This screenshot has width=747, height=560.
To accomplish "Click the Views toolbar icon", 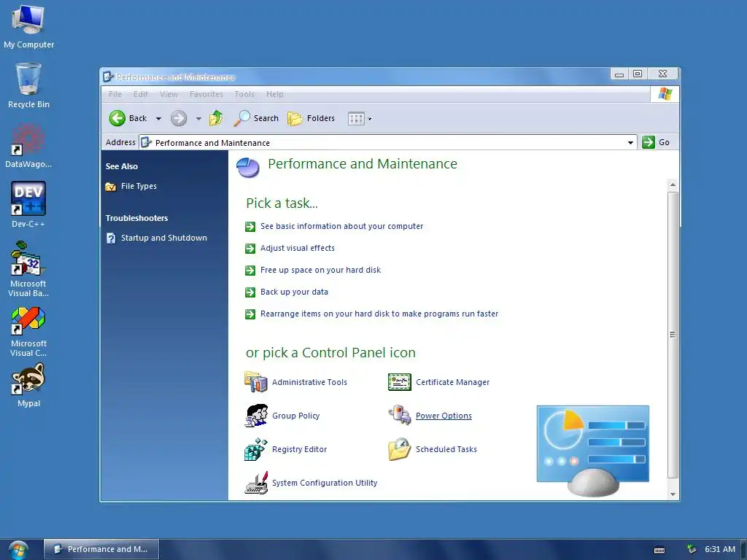I will click(x=356, y=119).
